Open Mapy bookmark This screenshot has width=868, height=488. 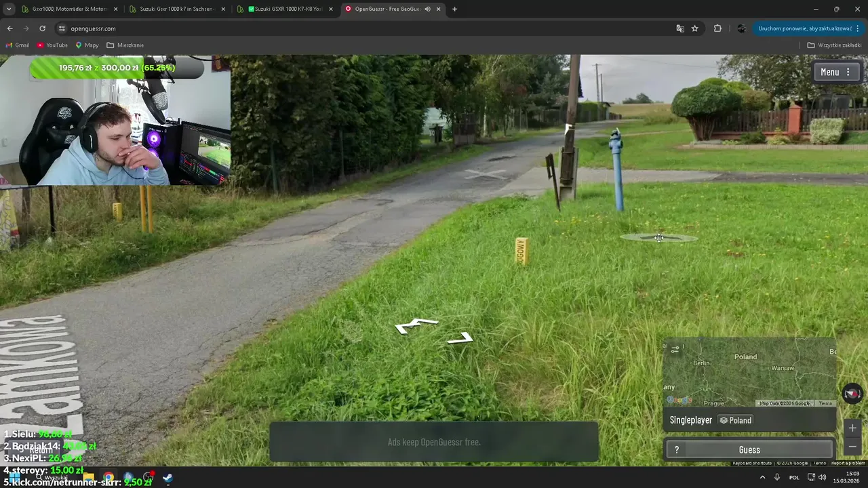click(x=87, y=45)
